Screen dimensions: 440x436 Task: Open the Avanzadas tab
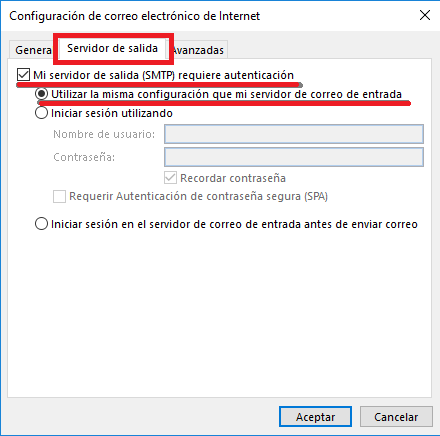pos(198,50)
